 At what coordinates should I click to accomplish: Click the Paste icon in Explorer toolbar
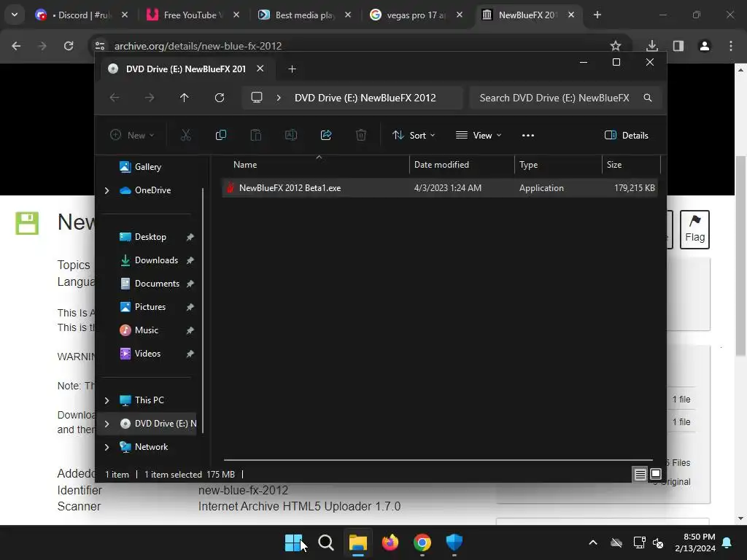click(x=256, y=135)
